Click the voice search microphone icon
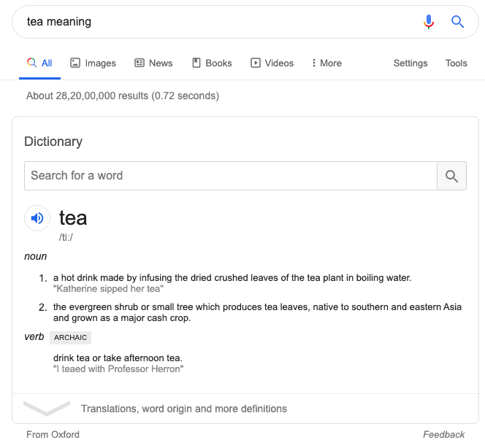This screenshot has height=448, width=485. point(429,22)
